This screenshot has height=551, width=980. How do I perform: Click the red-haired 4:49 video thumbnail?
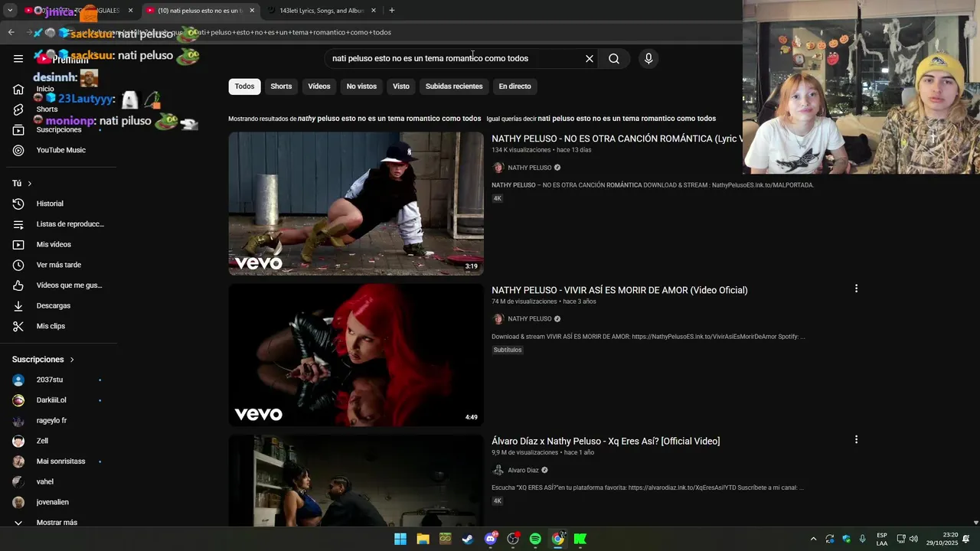pos(356,355)
